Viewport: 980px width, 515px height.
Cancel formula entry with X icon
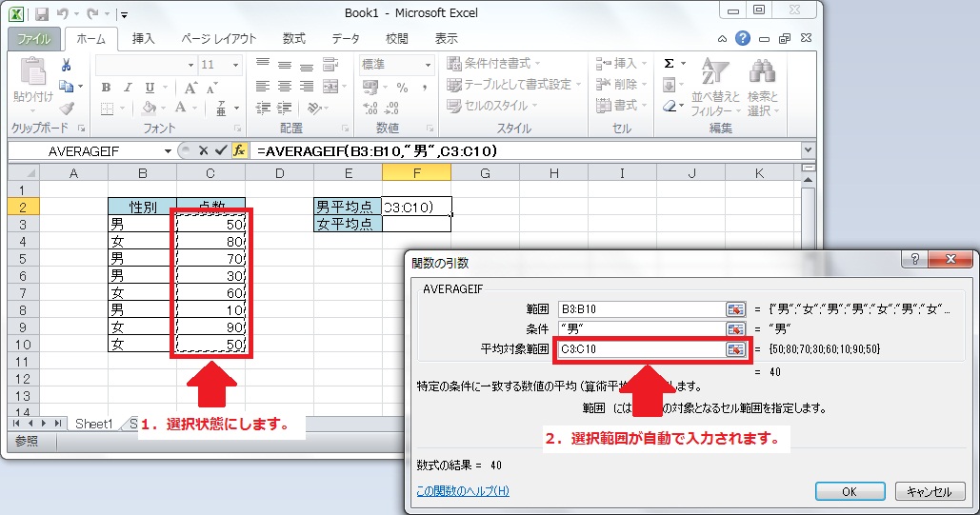203,150
